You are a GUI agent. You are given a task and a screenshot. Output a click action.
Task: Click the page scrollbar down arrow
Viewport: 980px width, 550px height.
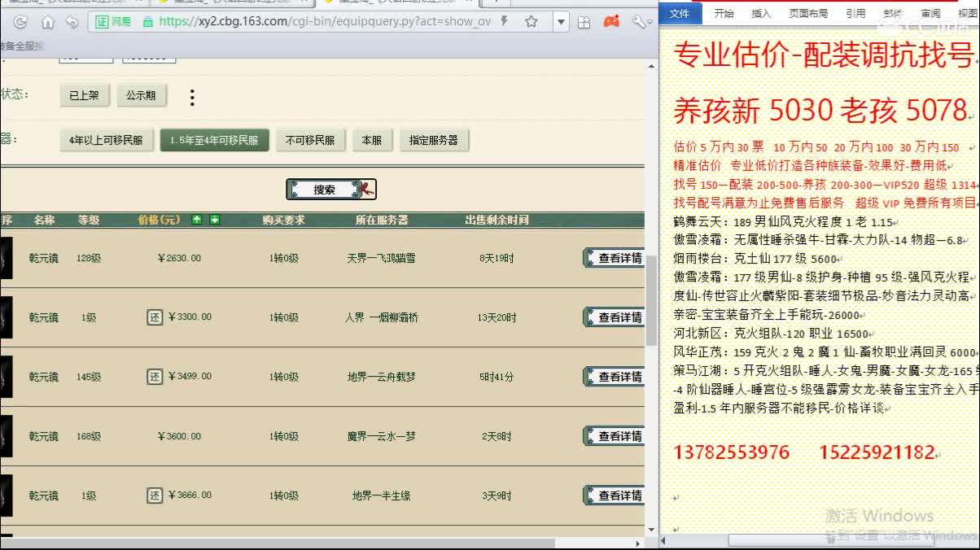[651, 529]
